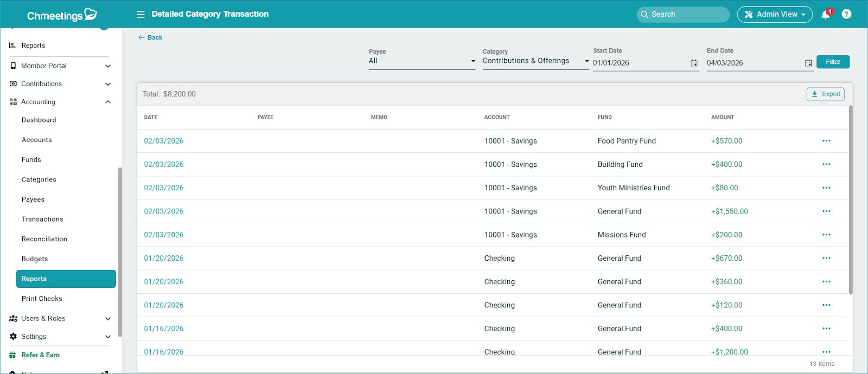Click the Back link

(x=150, y=37)
